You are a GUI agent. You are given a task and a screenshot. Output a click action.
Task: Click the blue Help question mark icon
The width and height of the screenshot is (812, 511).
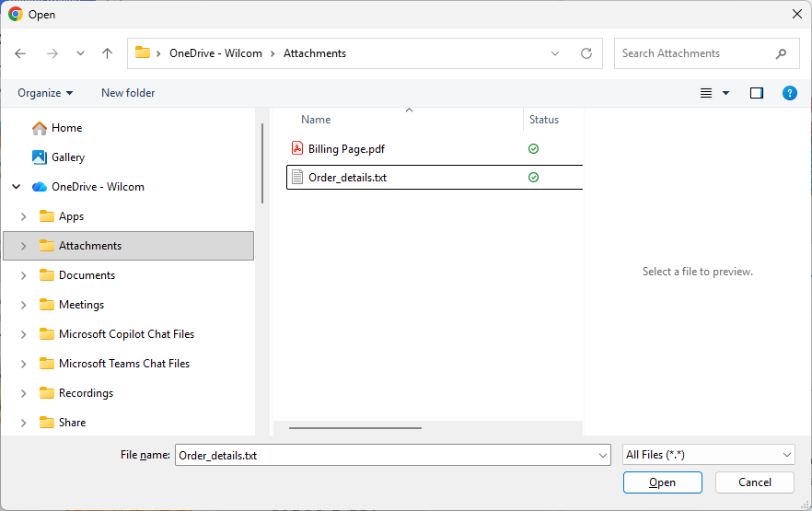[789, 93]
